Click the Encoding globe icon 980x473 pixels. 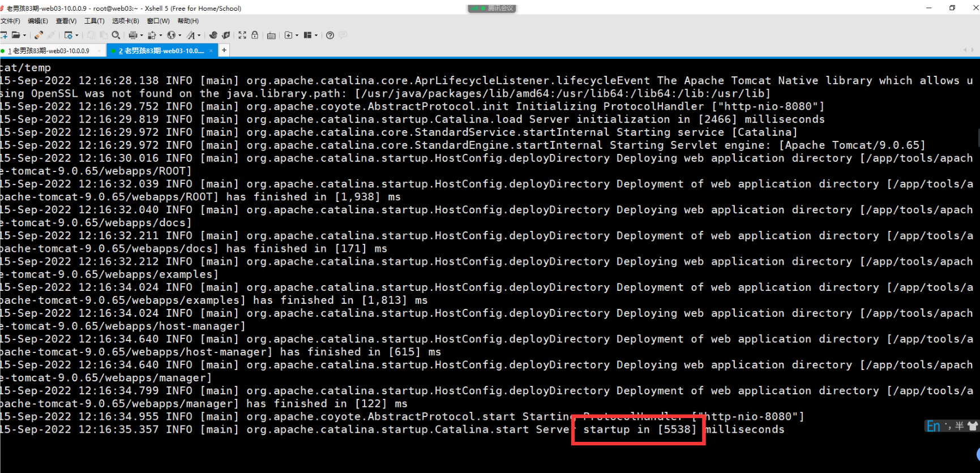(171, 35)
